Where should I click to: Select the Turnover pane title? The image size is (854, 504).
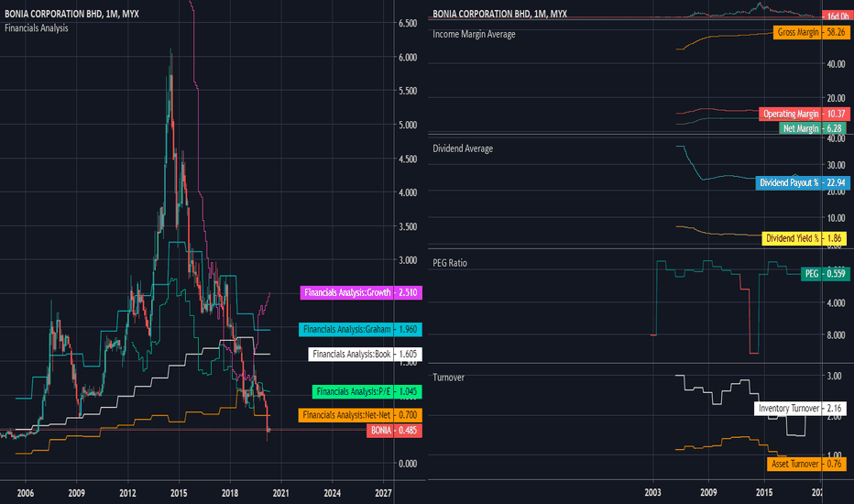tap(448, 377)
